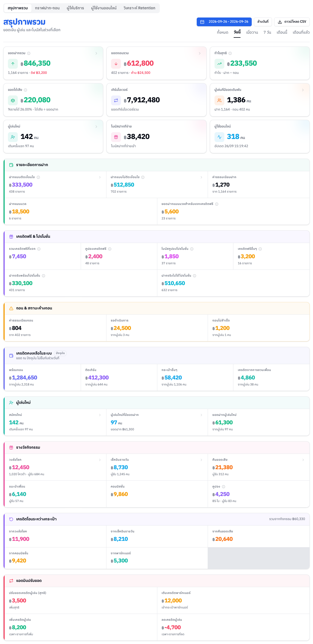Screen dimensions: 313x644
Task: Select เมื่อวาน date range filter
Action: tap(252, 33)
